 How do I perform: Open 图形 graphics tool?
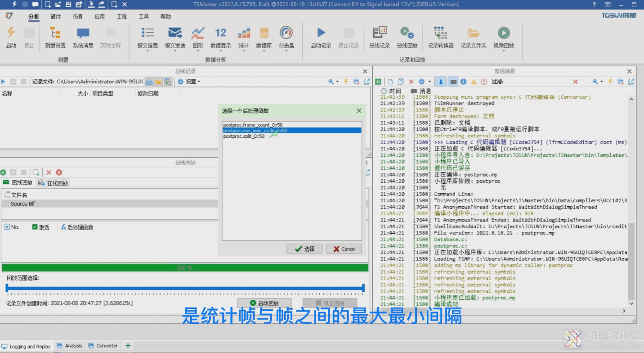tap(198, 37)
